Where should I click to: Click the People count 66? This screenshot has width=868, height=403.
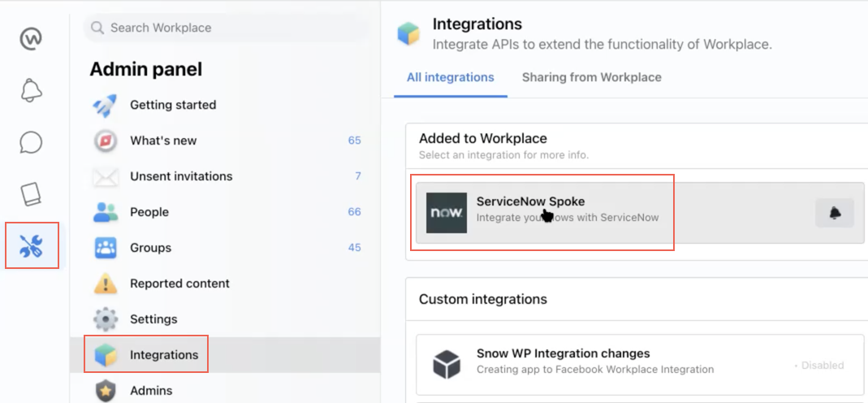[x=354, y=212]
